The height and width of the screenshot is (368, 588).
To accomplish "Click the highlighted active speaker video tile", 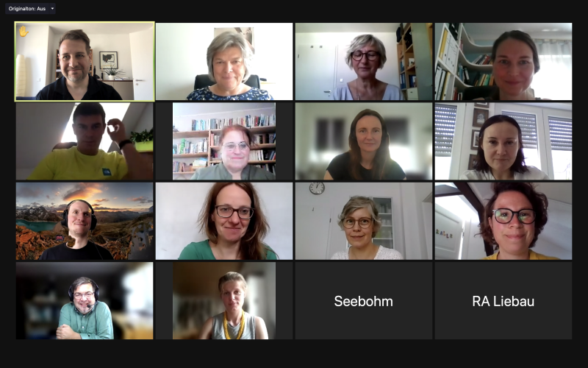I will (x=85, y=62).
